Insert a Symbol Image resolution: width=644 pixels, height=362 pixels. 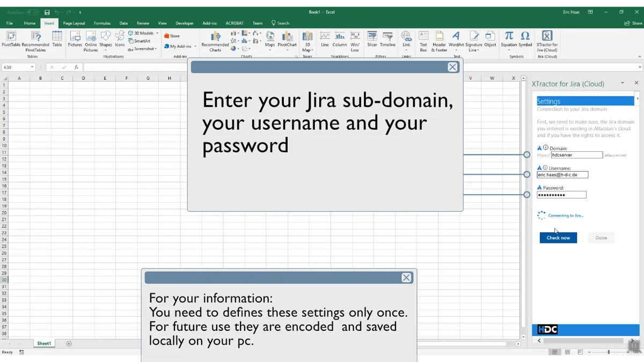[x=525, y=39]
